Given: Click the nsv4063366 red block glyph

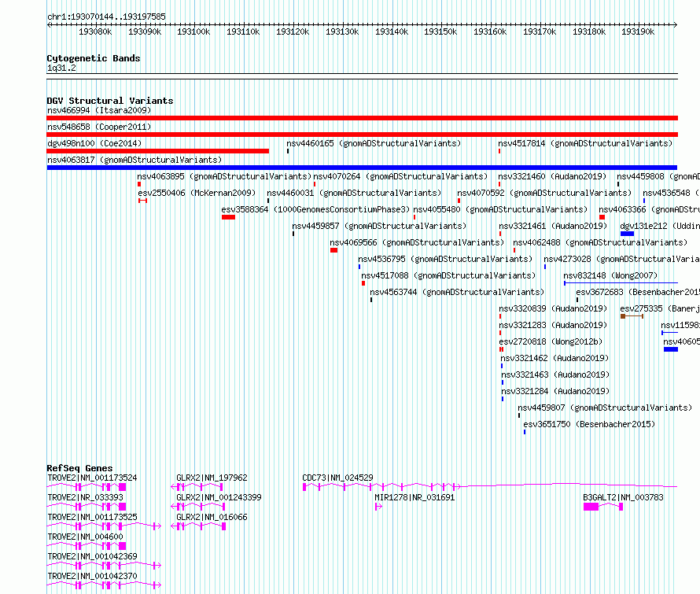Looking at the screenshot, I should point(602,217).
